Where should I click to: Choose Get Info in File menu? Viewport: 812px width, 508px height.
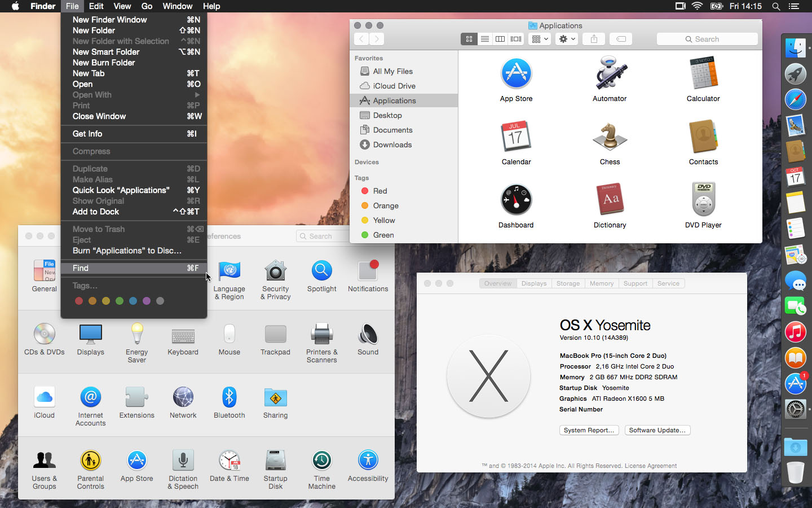pos(134,134)
